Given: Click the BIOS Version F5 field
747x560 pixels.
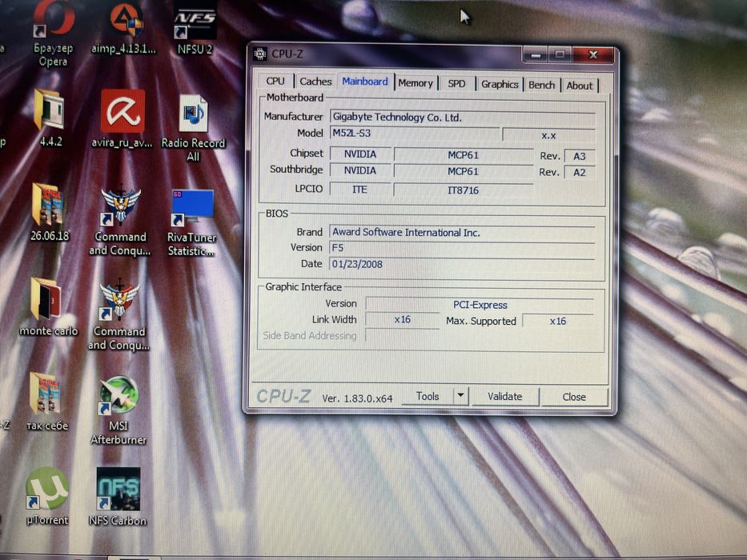Looking at the screenshot, I should [x=462, y=248].
